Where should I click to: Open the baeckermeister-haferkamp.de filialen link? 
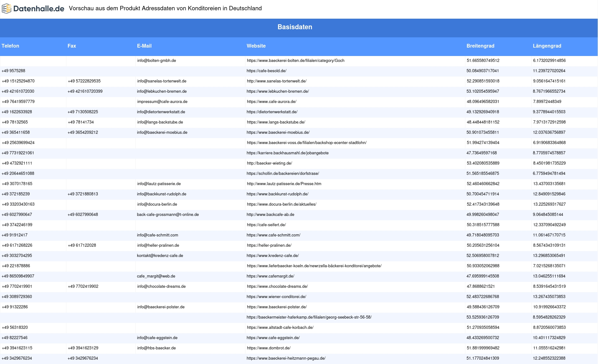[x=309, y=317]
